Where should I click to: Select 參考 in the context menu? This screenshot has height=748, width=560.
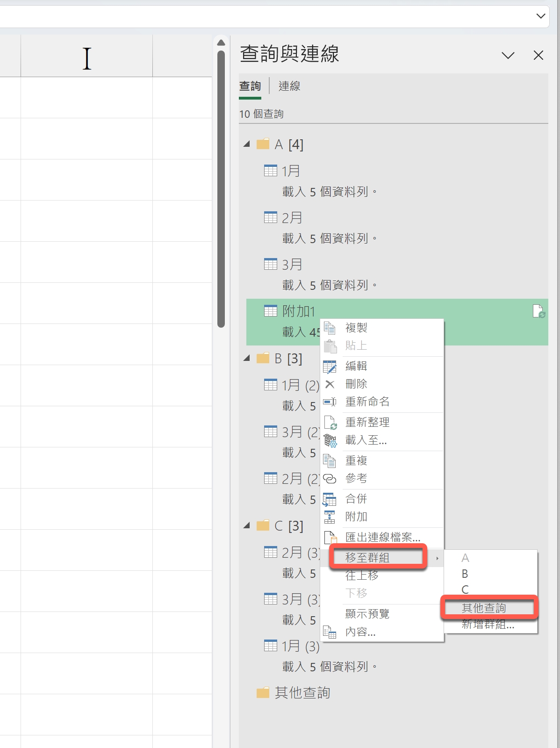coord(356,479)
